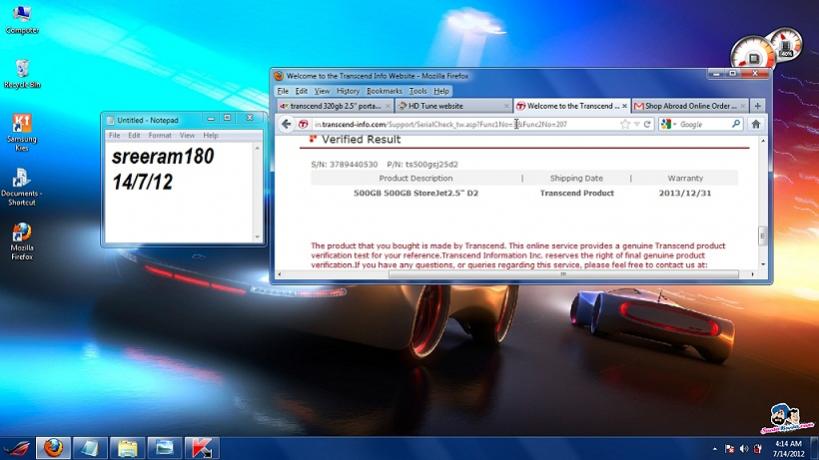Click the 'Verified Result' heading
The image size is (819, 460).
point(361,139)
